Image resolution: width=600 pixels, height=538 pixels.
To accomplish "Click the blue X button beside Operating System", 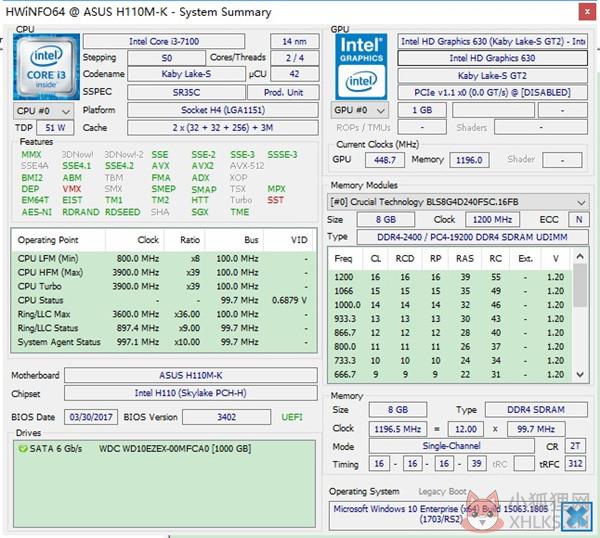I will [x=576, y=517].
